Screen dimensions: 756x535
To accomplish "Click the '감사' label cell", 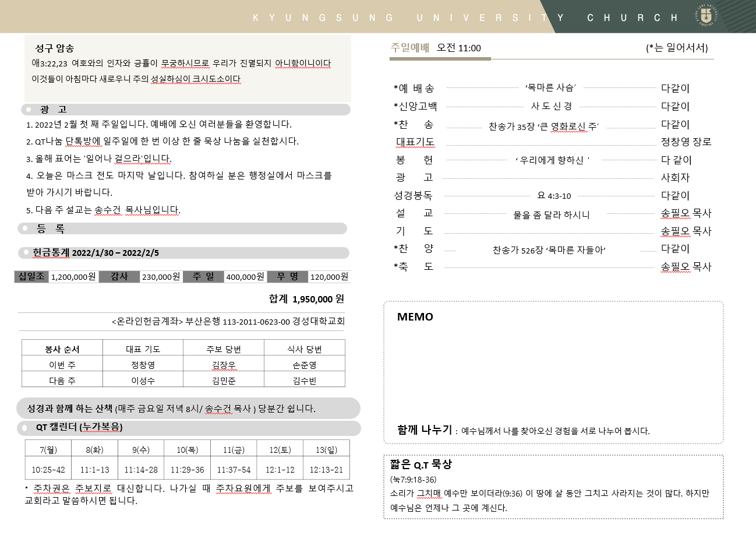I will tap(119, 277).
